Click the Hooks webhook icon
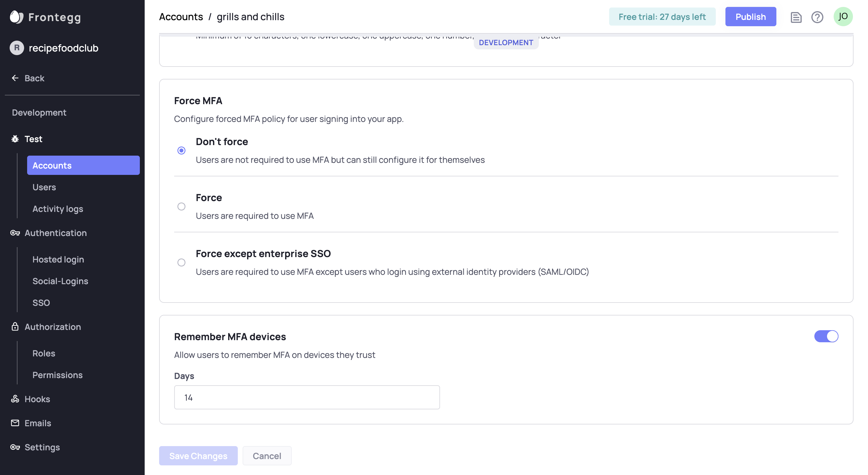 (x=15, y=399)
